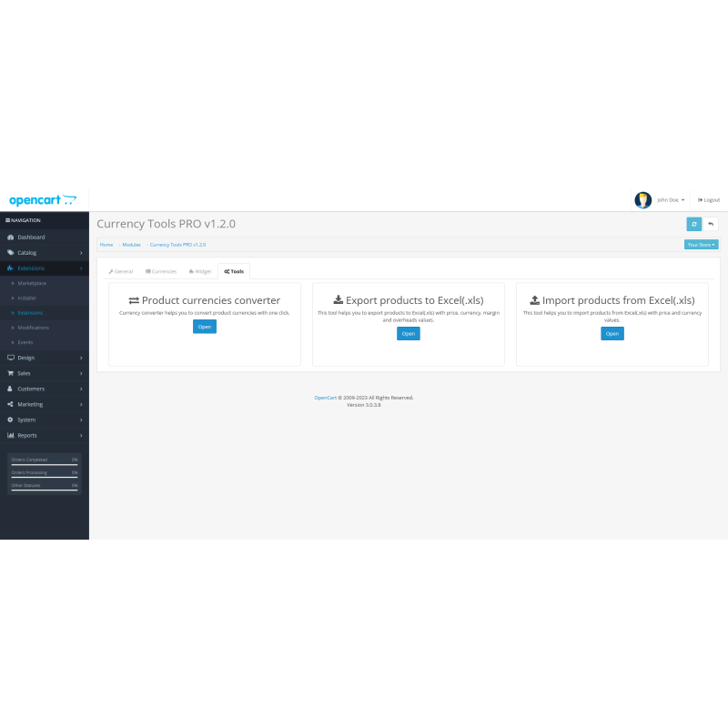Switch to the Widget tab
Screen dimensions: 728x728
pyautogui.click(x=199, y=270)
